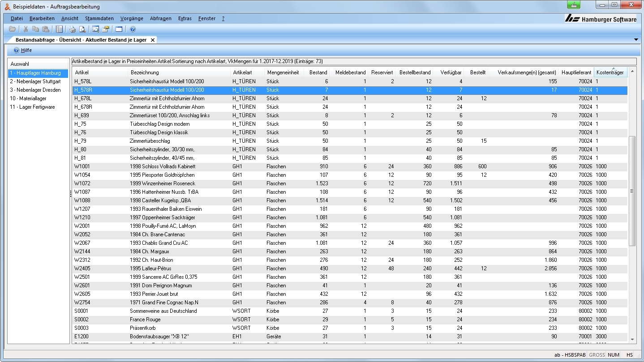The image size is (644, 362).
Task: Open the Abfragen menu
Action: click(x=161, y=18)
